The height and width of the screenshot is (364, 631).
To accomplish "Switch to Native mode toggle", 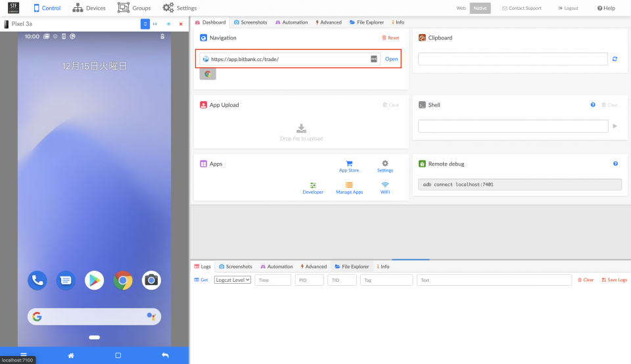I will coord(480,8).
